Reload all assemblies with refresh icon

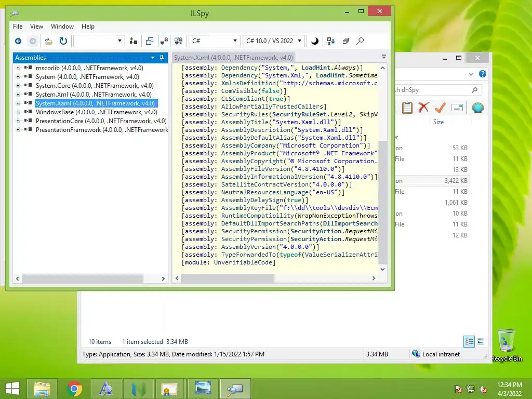coord(63,41)
